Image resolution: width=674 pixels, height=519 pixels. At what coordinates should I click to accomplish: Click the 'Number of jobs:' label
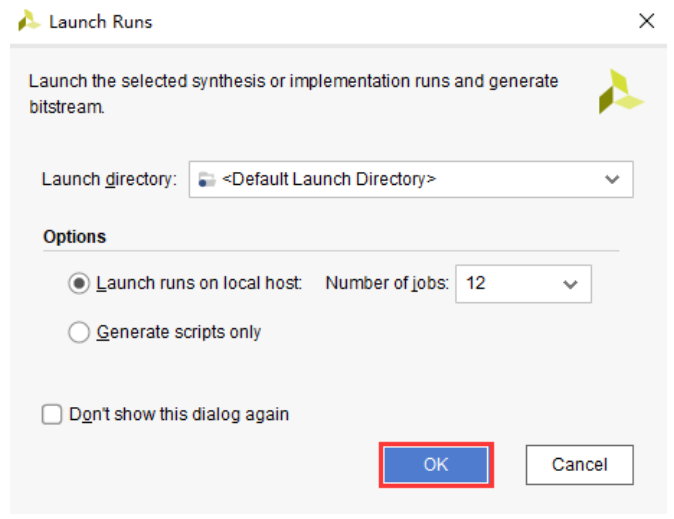point(386,283)
